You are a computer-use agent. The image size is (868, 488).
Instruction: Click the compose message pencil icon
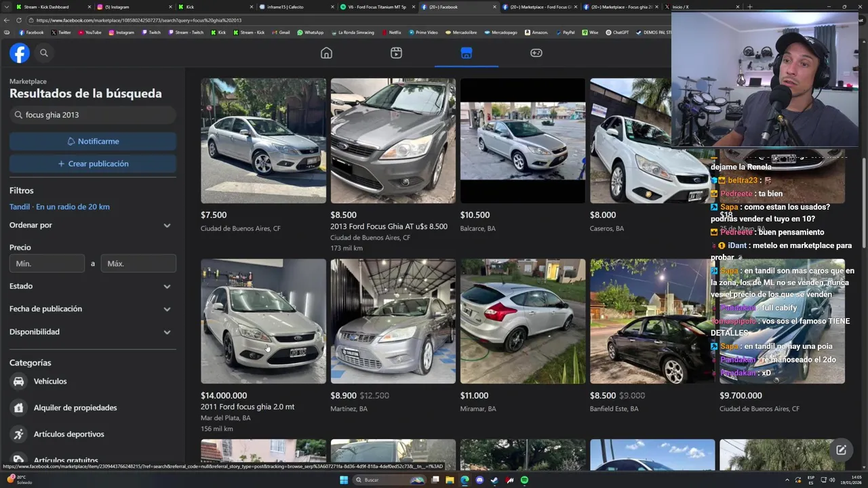click(841, 450)
